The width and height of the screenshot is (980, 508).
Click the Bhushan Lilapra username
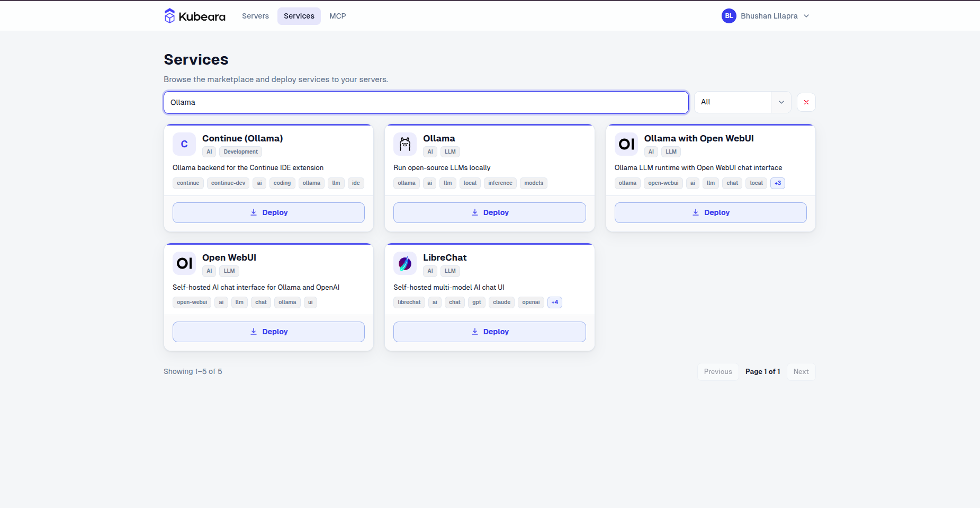(769, 16)
